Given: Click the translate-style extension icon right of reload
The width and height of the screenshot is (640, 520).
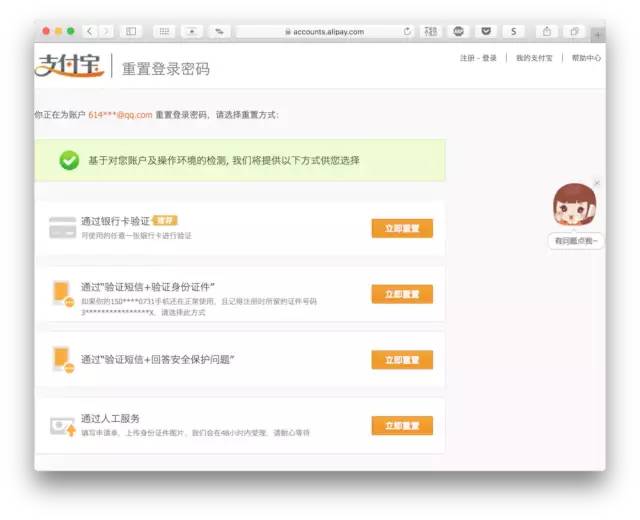Looking at the screenshot, I should coord(431,31).
